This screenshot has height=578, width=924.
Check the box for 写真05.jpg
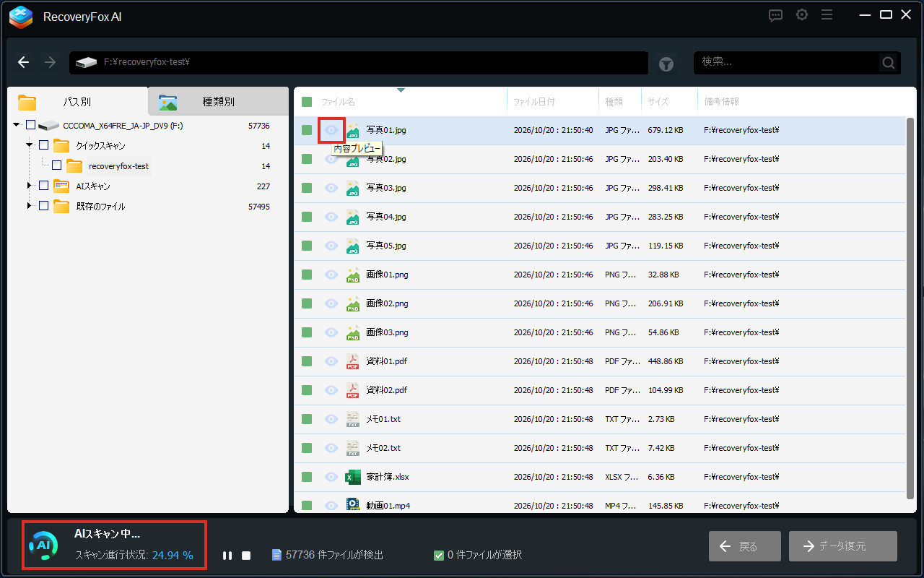pos(307,246)
